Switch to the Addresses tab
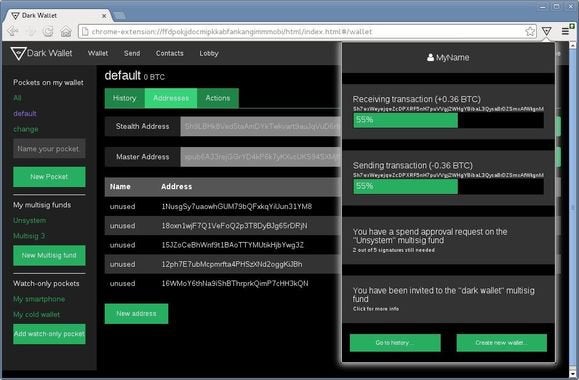 [171, 98]
